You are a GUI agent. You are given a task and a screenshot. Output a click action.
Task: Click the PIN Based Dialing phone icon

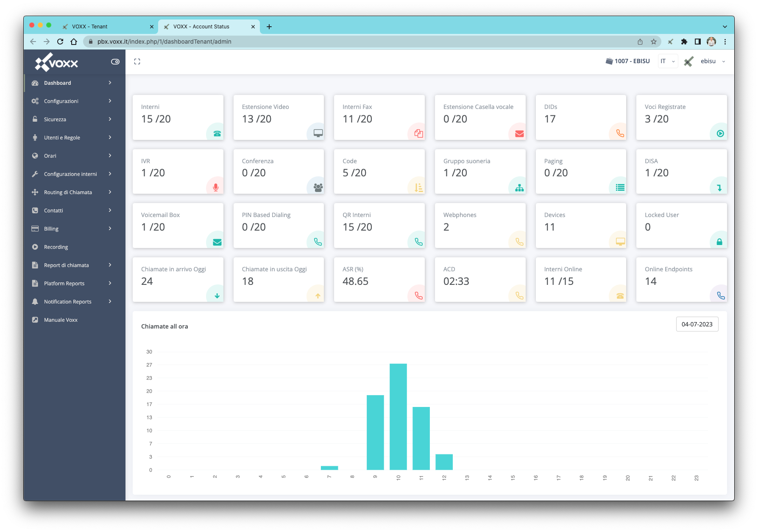[318, 242]
